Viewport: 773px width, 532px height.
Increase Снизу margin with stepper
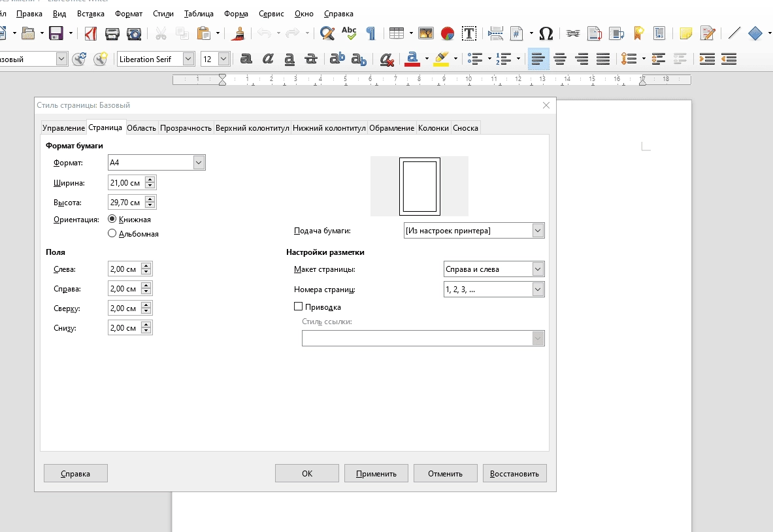[x=146, y=324]
